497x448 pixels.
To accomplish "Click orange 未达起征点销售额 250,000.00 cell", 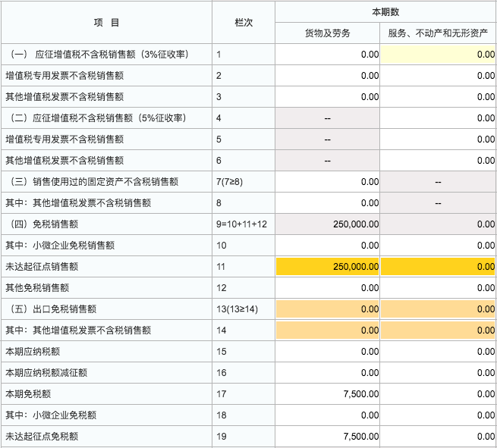I will tap(328, 267).
